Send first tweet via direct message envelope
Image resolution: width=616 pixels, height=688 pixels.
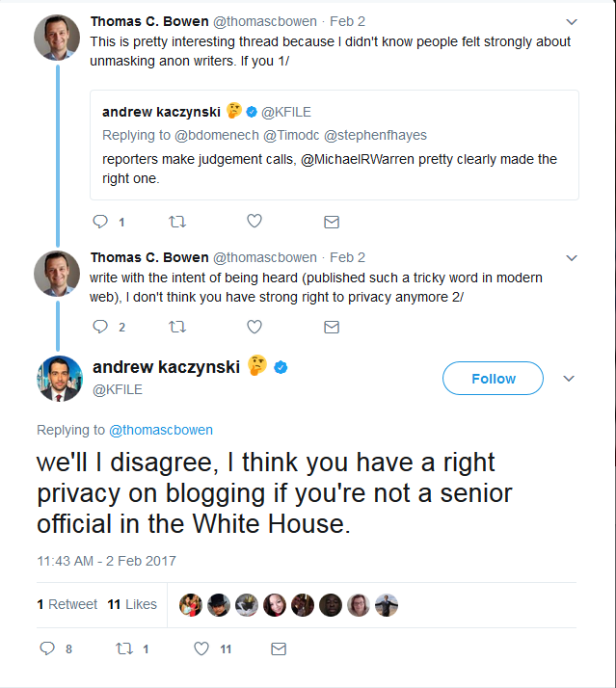point(332,222)
